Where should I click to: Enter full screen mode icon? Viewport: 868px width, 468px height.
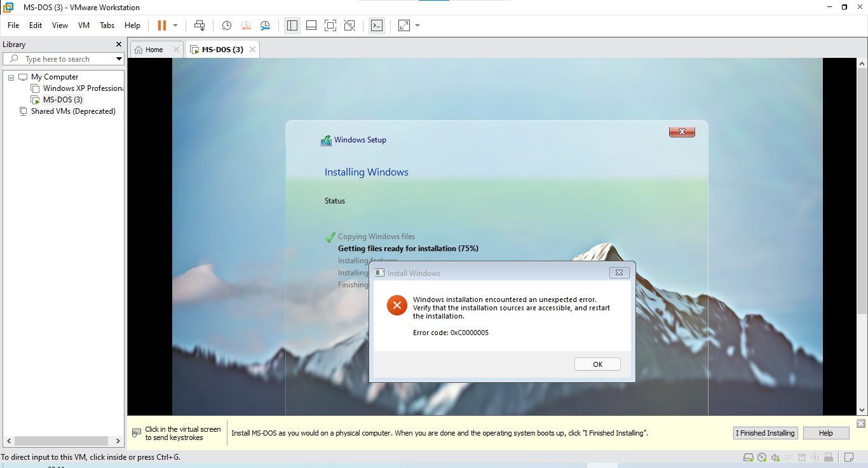point(330,25)
